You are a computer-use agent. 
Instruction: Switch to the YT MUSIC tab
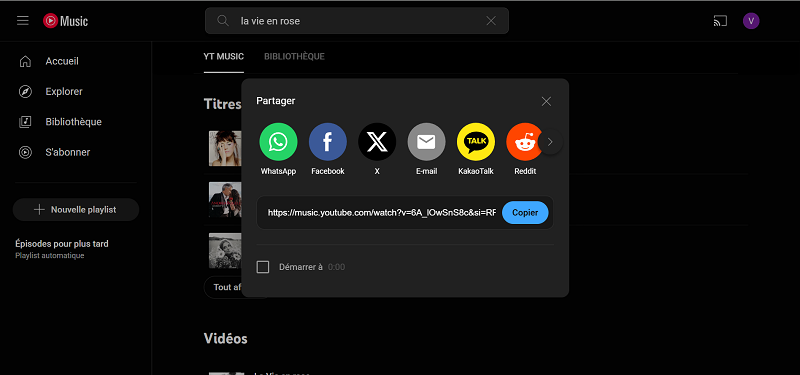223,57
